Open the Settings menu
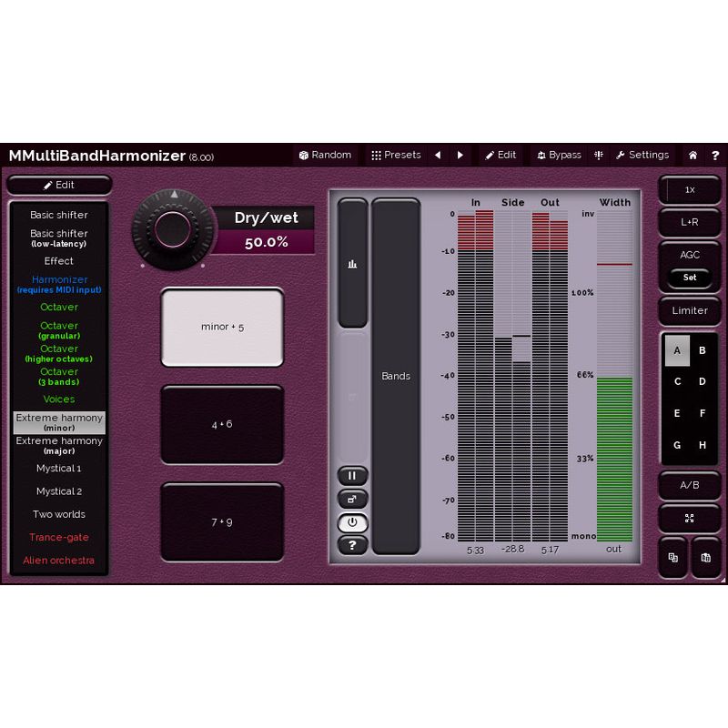 coord(642,155)
